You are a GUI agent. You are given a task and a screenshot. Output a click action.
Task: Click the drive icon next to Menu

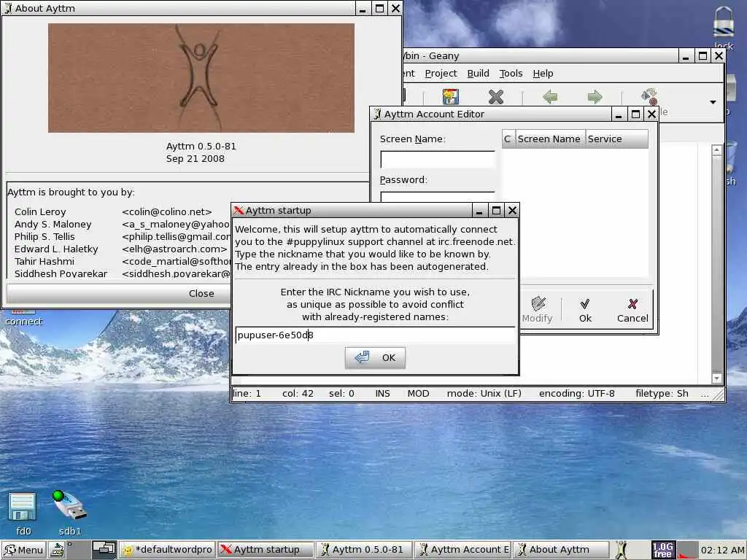coord(57,550)
